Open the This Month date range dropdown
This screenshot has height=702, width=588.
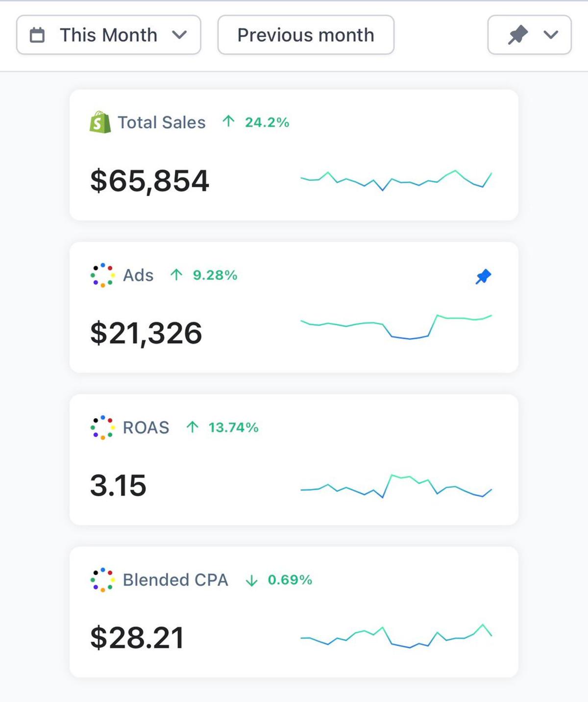[x=108, y=35]
